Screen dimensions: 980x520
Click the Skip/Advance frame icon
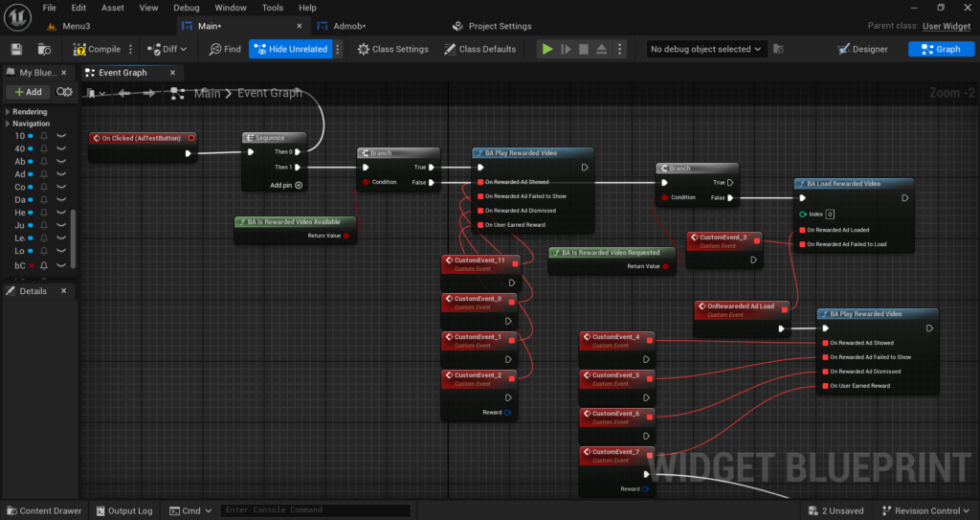[x=566, y=49]
